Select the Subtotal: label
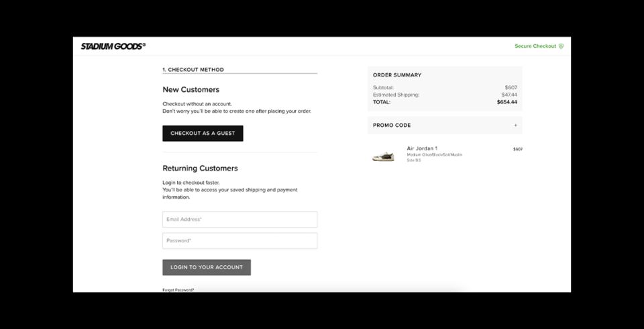This screenshot has width=644, height=329. [x=383, y=87]
